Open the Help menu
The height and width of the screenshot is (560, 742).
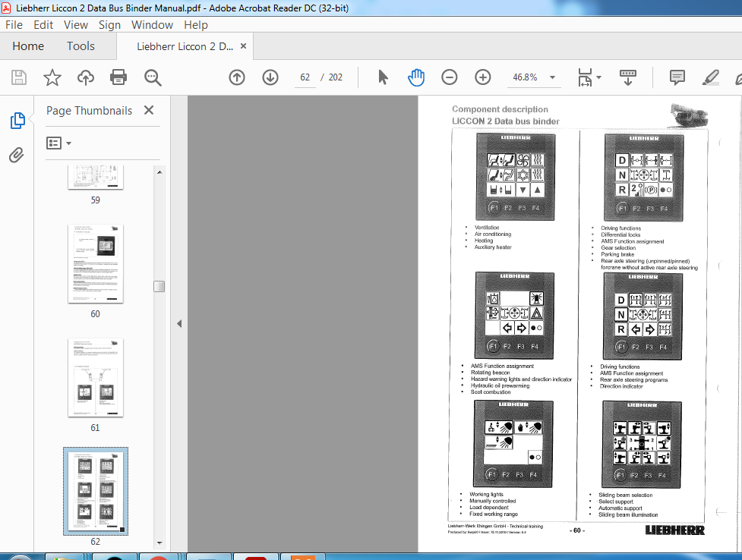195,24
